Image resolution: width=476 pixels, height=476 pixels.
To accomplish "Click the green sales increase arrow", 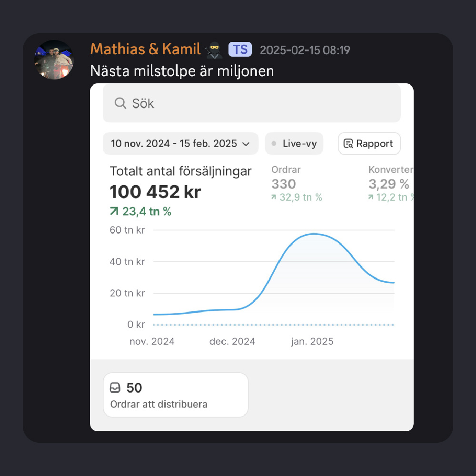I will (115, 212).
